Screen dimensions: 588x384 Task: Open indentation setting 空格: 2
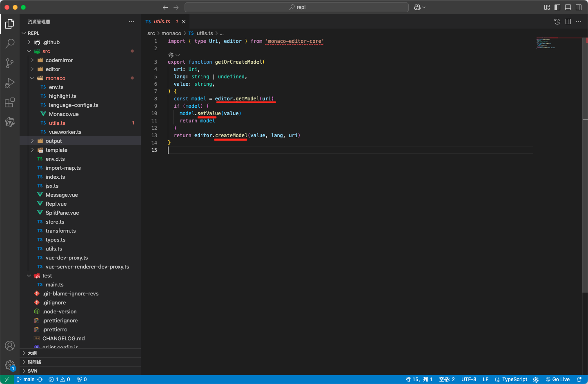click(447, 380)
